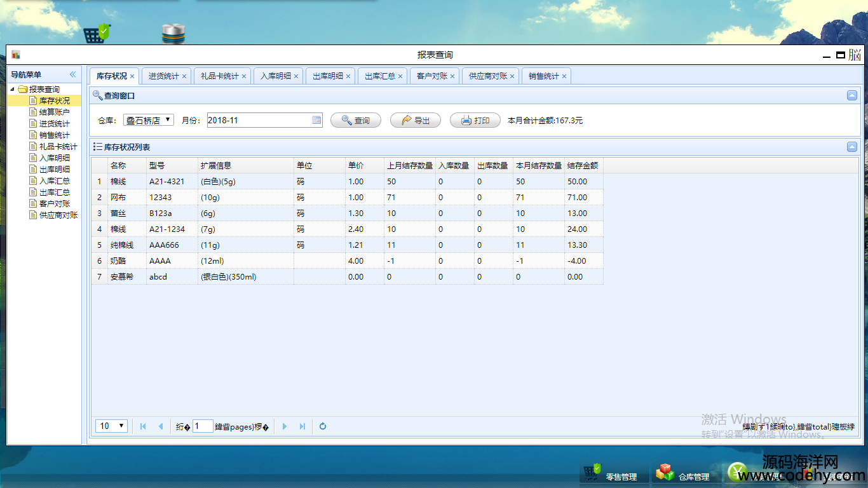Open the database desktop icon
868x488 pixels.
tap(173, 34)
